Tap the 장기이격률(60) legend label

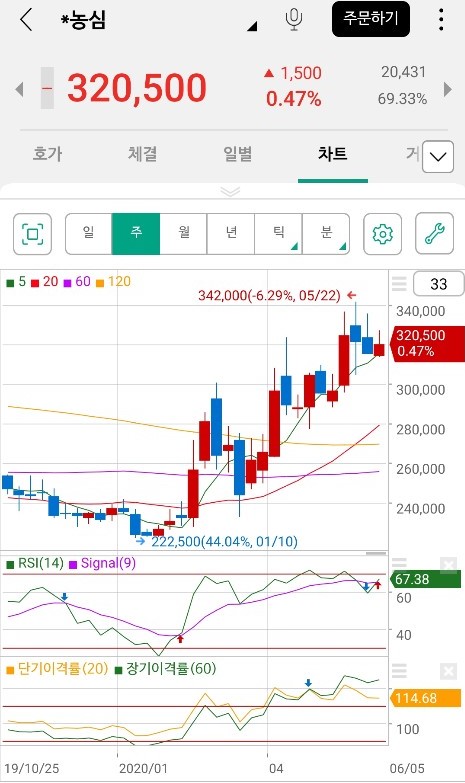point(171,669)
